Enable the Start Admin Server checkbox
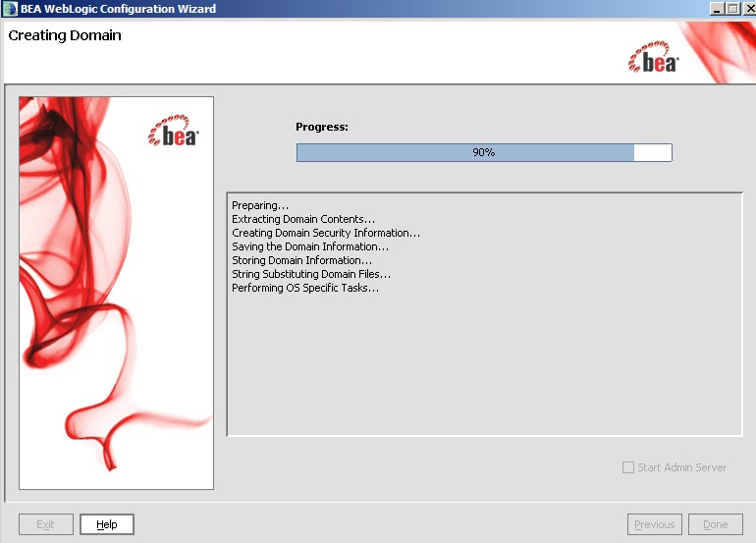The height and width of the screenshot is (543, 756). pyautogui.click(x=627, y=467)
